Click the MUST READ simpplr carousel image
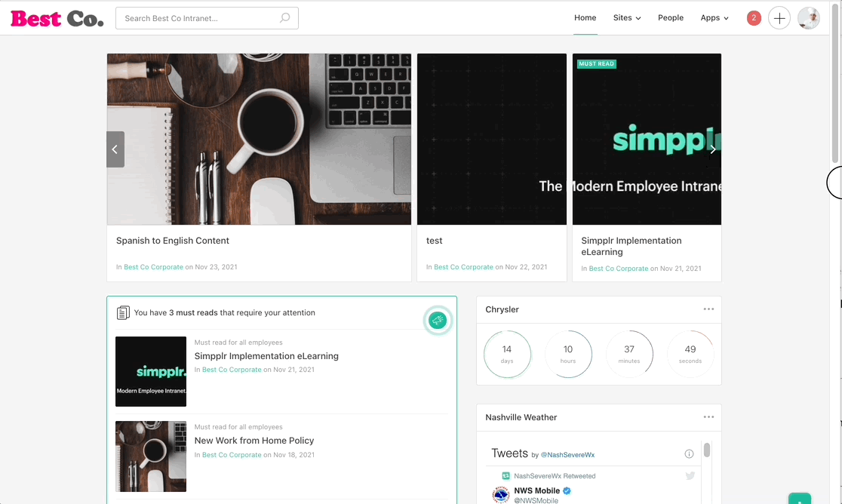The height and width of the screenshot is (504, 842). pos(647,139)
